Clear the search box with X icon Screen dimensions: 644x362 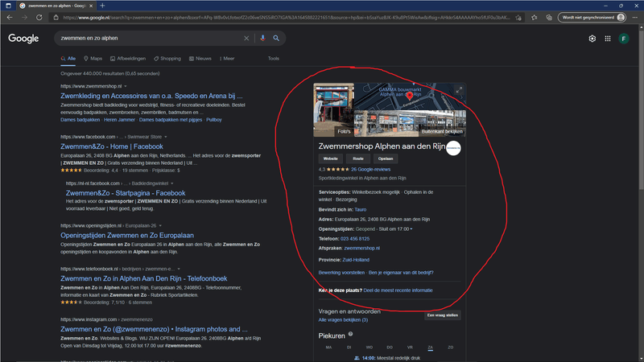(x=246, y=38)
